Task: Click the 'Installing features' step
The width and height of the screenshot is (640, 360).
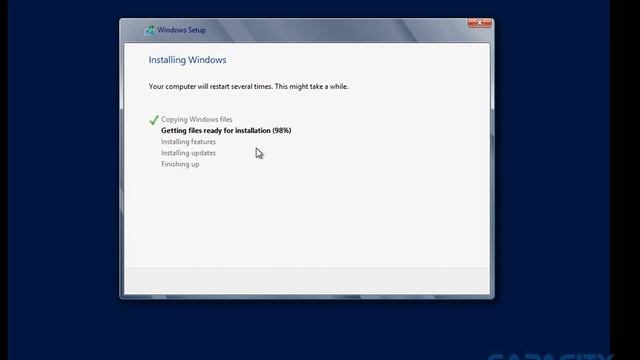Action: coord(188,142)
